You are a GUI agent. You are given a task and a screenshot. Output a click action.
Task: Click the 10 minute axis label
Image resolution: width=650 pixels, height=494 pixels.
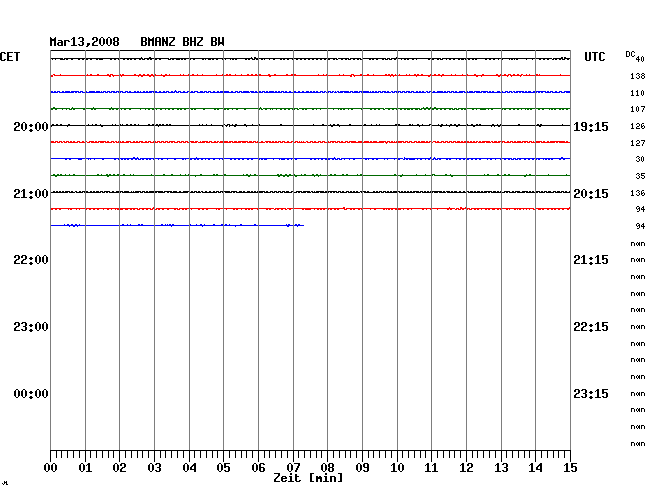click(x=397, y=468)
